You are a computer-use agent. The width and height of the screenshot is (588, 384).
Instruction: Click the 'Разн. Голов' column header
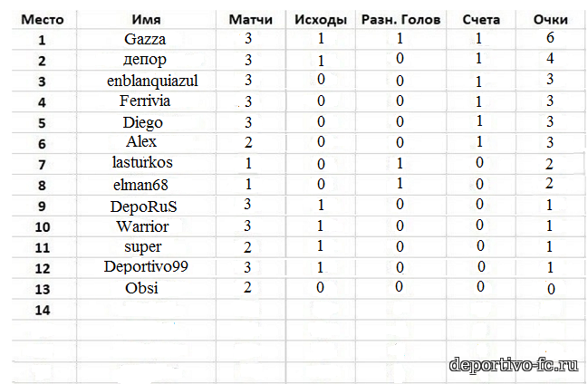(x=400, y=20)
